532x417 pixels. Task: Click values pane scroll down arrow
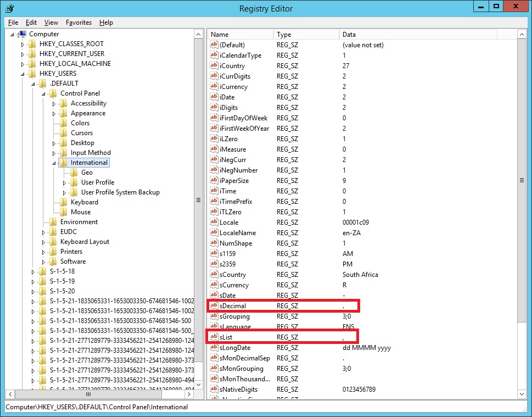(x=522, y=394)
